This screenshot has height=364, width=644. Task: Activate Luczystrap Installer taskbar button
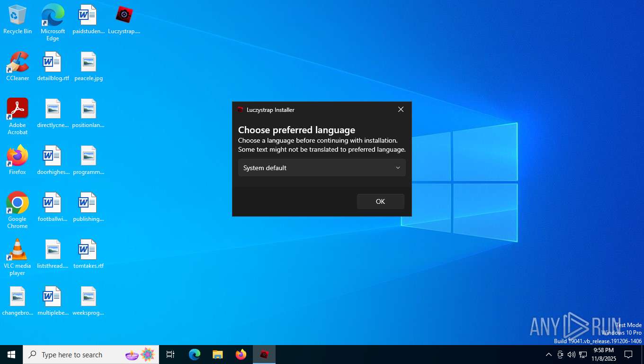click(x=264, y=355)
